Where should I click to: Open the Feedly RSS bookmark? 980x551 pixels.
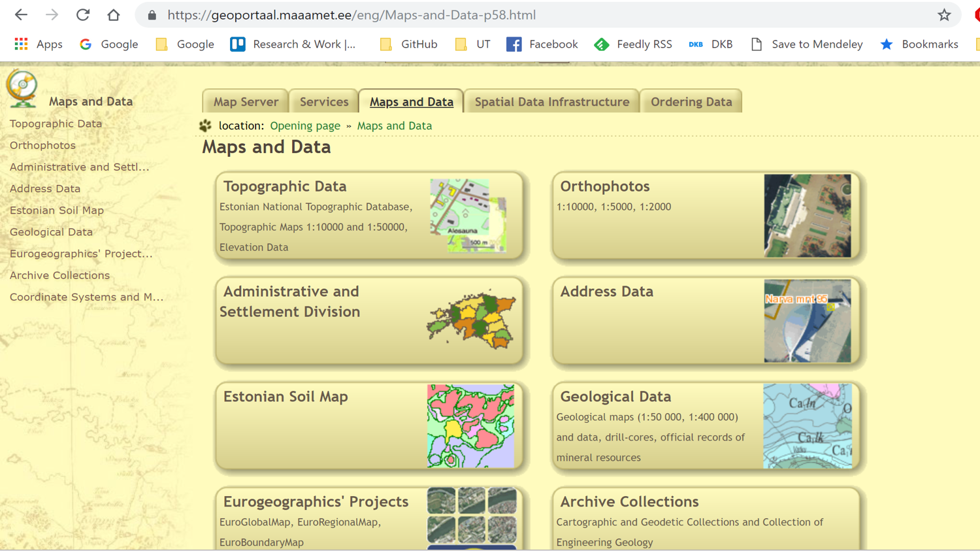[633, 44]
